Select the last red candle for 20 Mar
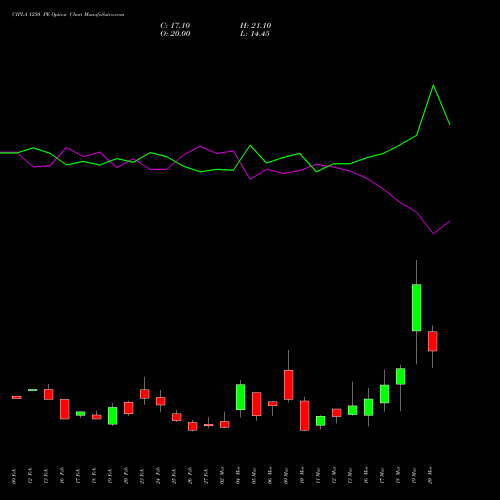500x500 pixels. (433, 341)
